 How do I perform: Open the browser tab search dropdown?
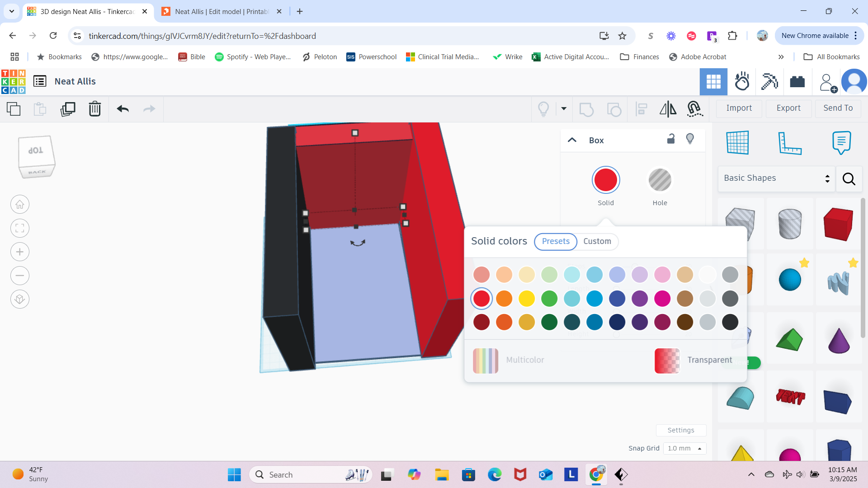coord(12,11)
